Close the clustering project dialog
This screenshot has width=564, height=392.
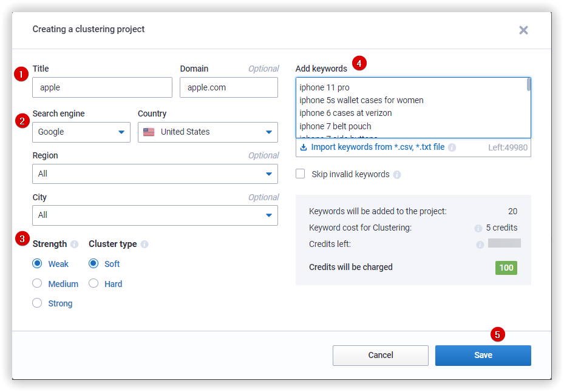[523, 30]
